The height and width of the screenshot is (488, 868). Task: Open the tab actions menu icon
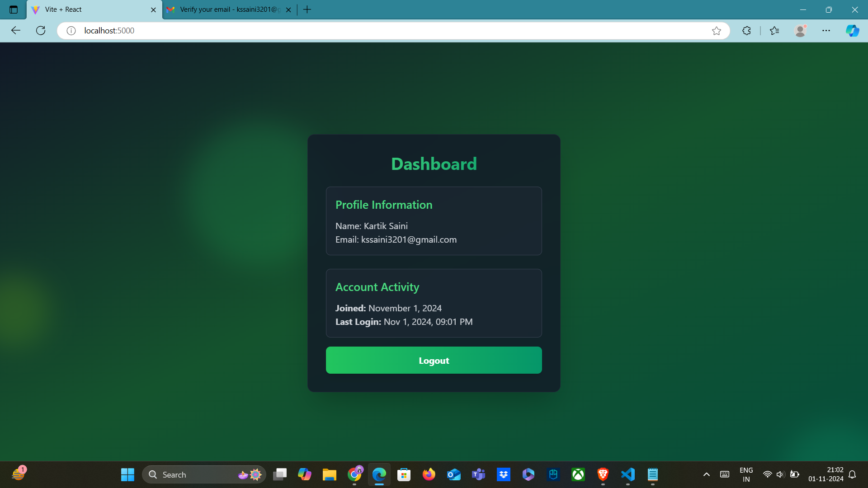[x=14, y=9]
